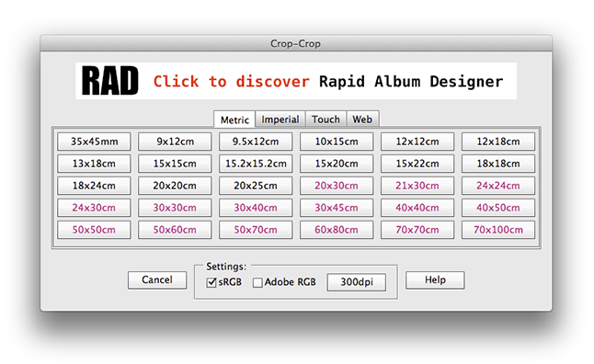This screenshot has height=364, width=594.
Task: Pick the 60x80cm crop size
Action: coord(337,230)
